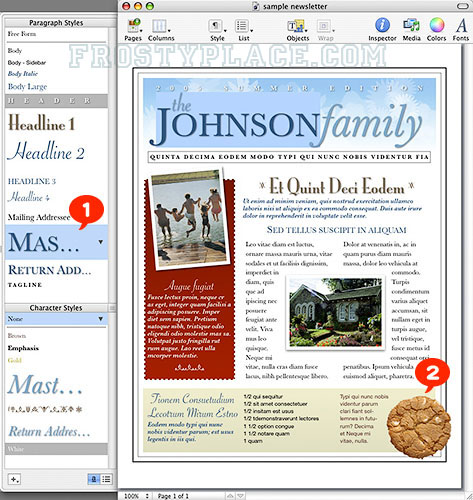Screen dimensions: 473x500
Task: Open the Media browser
Action: [x=411, y=30]
